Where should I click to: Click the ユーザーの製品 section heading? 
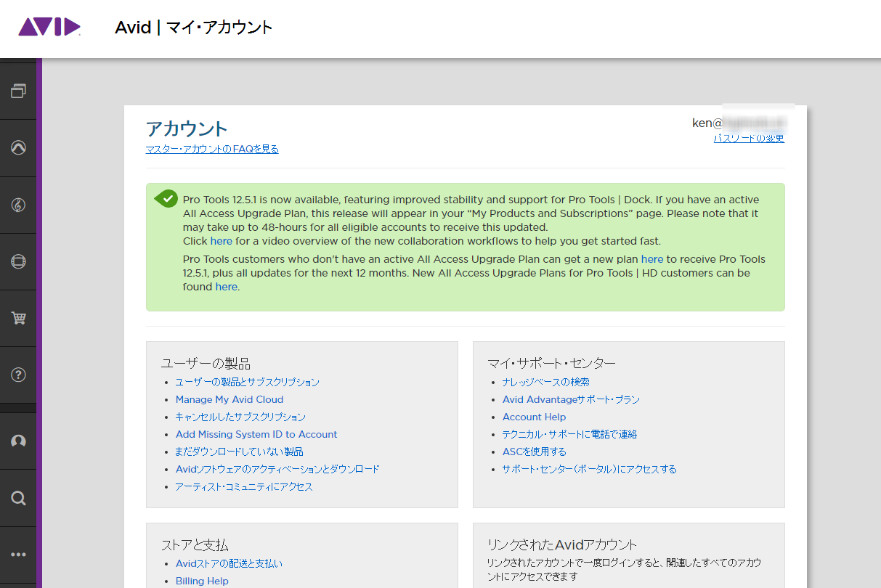(206, 363)
